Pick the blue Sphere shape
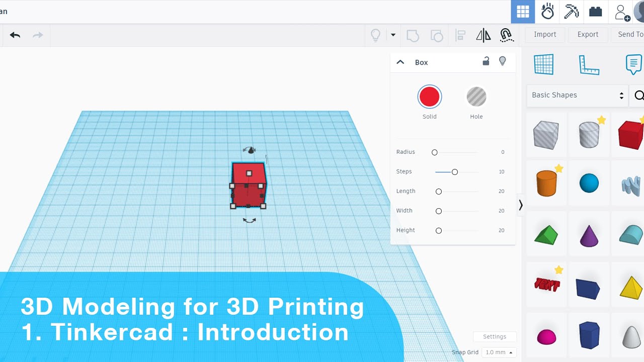This screenshot has width=644, height=362. tap(589, 183)
